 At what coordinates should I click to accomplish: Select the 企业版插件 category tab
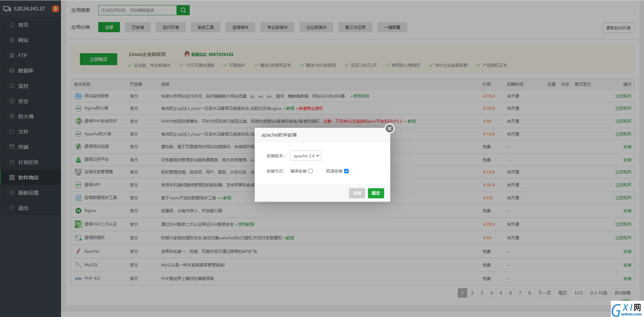point(316,27)
